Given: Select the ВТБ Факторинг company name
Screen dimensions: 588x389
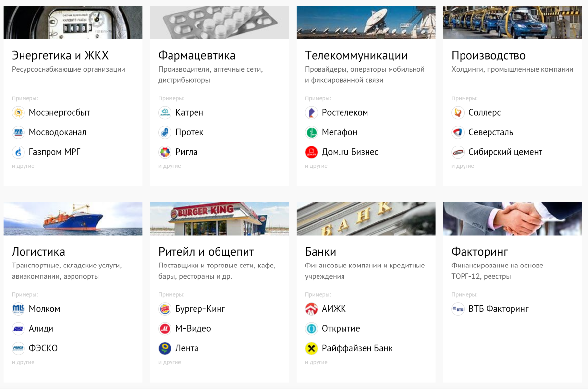Looking at the screenshot, I should click(498, 309).
